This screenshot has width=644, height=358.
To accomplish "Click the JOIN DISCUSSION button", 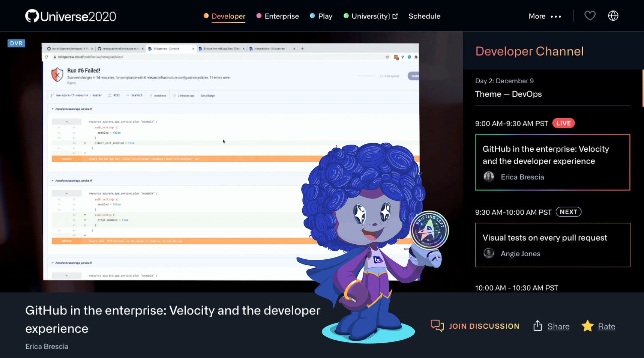I will (x=484, y=326).
